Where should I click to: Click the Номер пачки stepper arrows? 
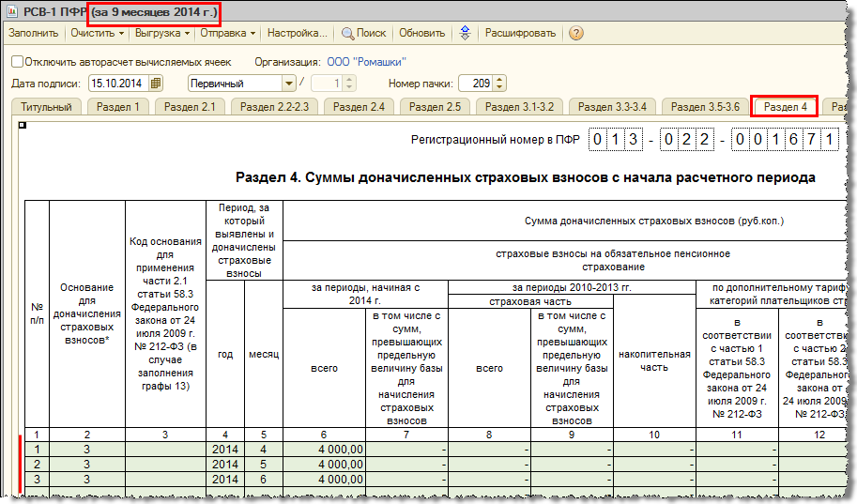click(498, 83)
